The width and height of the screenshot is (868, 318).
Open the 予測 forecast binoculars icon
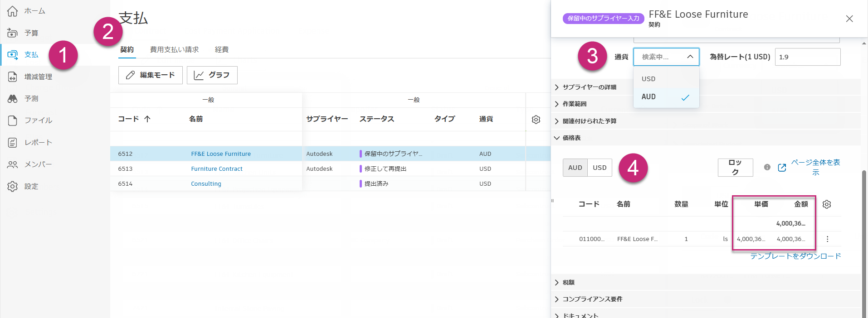(x=12, y=98)
